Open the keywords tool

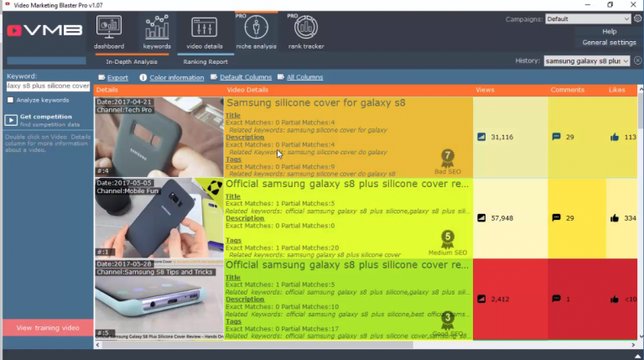click(x=157, y=33)
